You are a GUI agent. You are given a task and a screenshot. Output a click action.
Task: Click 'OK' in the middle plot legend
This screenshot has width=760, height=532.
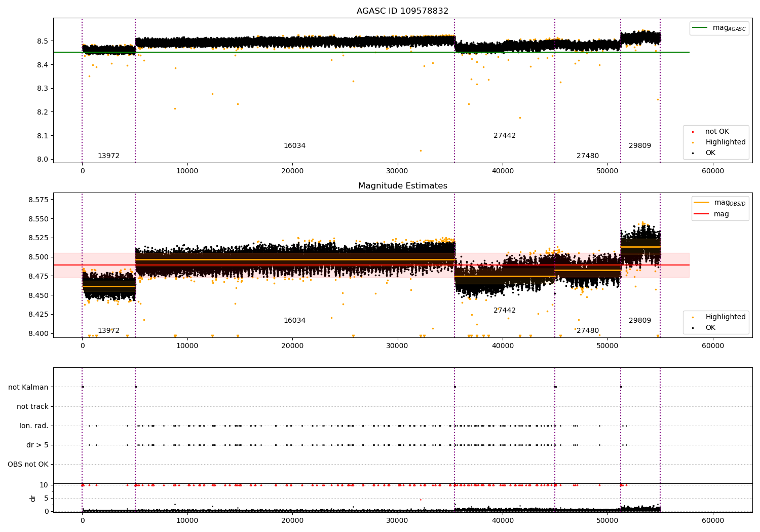coord(710,328)
